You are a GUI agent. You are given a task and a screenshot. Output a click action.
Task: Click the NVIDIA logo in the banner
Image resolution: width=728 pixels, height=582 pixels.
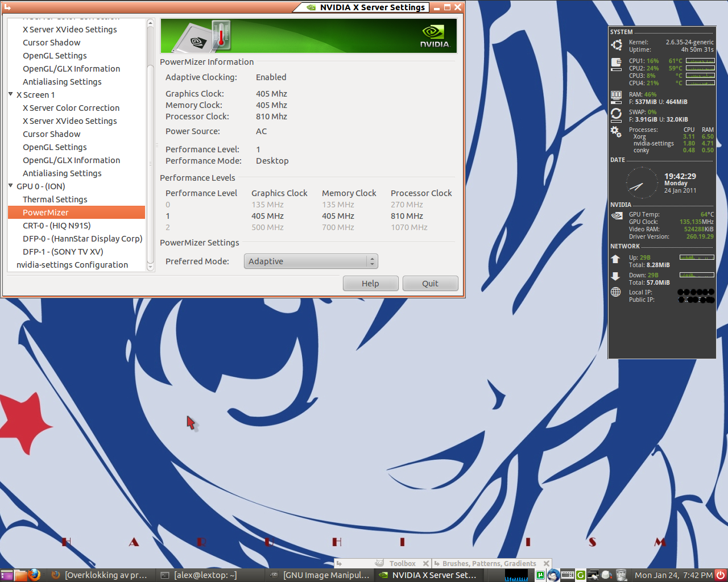435,36
